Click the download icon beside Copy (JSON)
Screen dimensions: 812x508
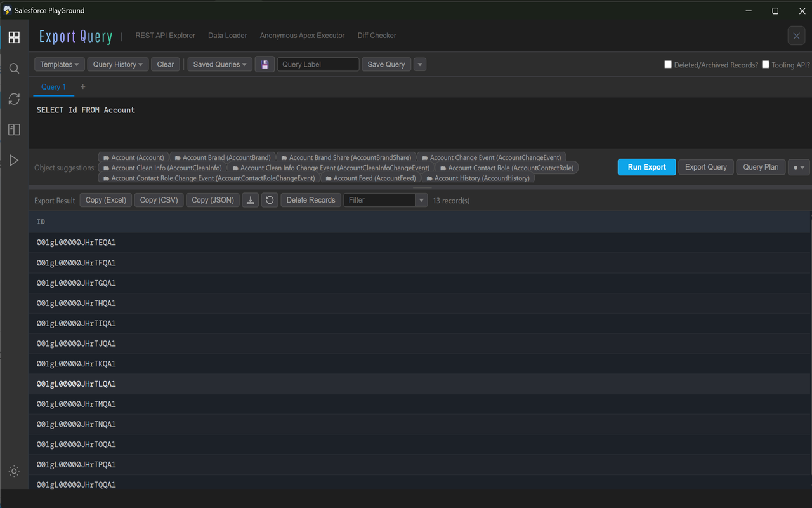(251, 200)
